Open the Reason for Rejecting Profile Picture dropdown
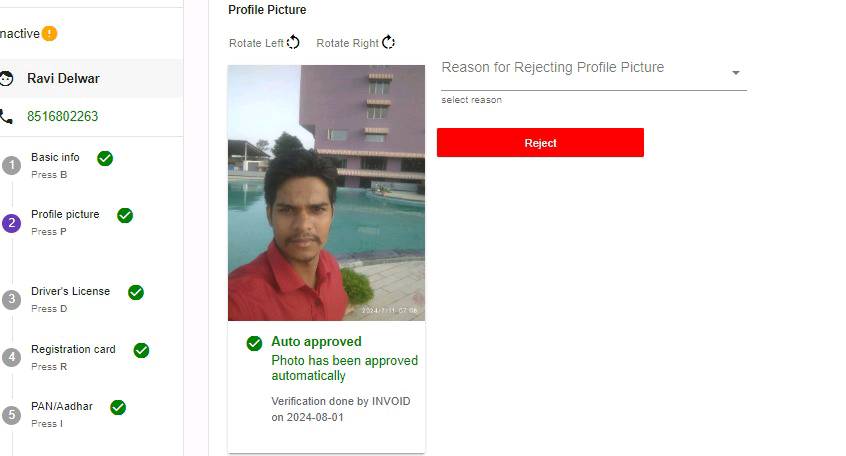Viewport: 846px width, 456px height. click(x=593, y=73)
